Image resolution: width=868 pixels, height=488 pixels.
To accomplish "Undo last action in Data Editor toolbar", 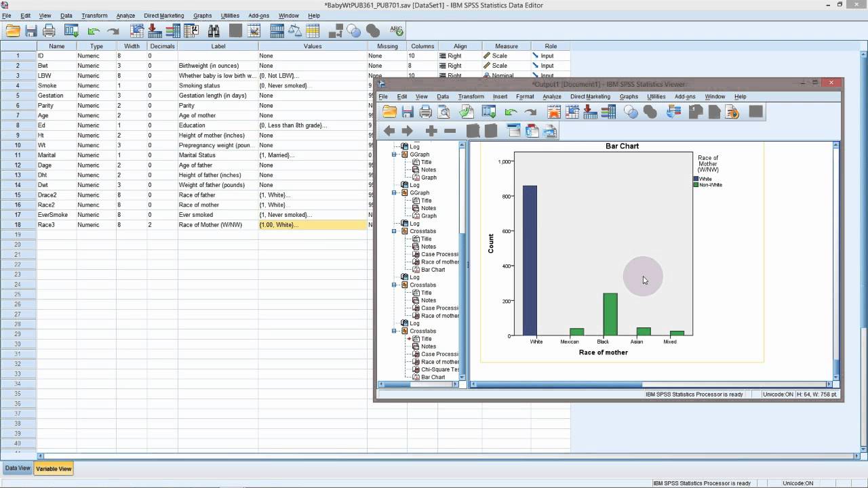I will click(94, 30).
